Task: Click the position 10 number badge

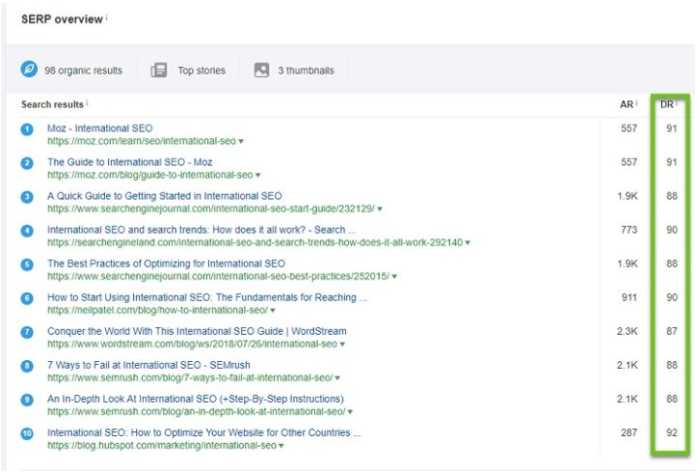Action: tap(27, 434)
